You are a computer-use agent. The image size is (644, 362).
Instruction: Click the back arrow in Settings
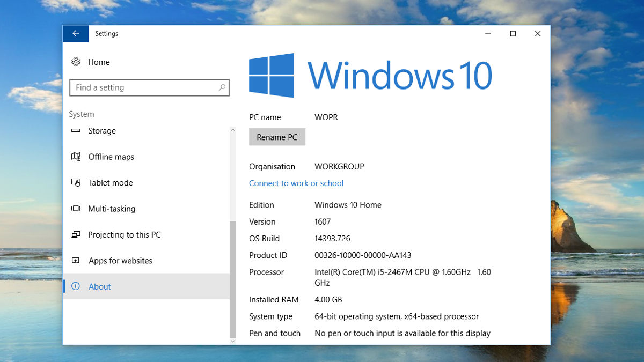76,33
